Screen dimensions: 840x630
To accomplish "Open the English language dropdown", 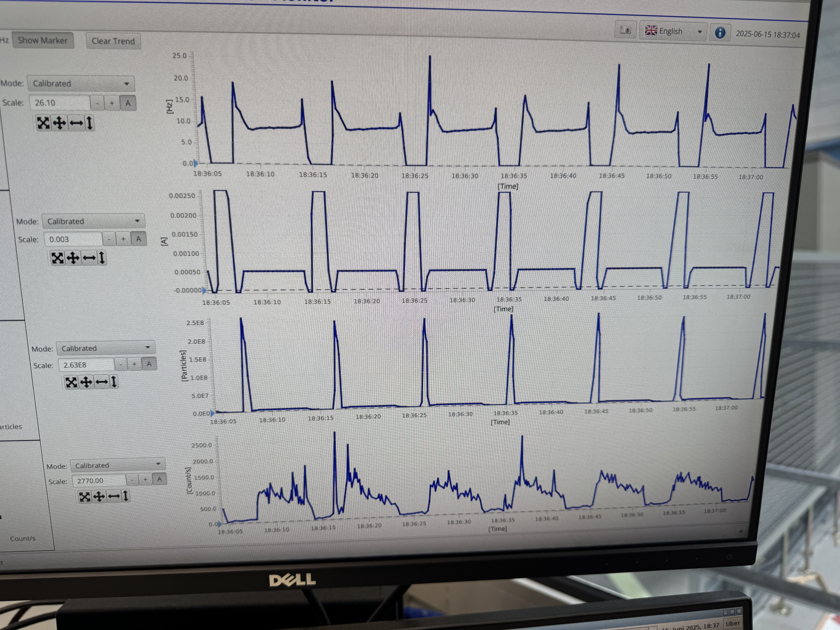I will (x=673, y=31).
